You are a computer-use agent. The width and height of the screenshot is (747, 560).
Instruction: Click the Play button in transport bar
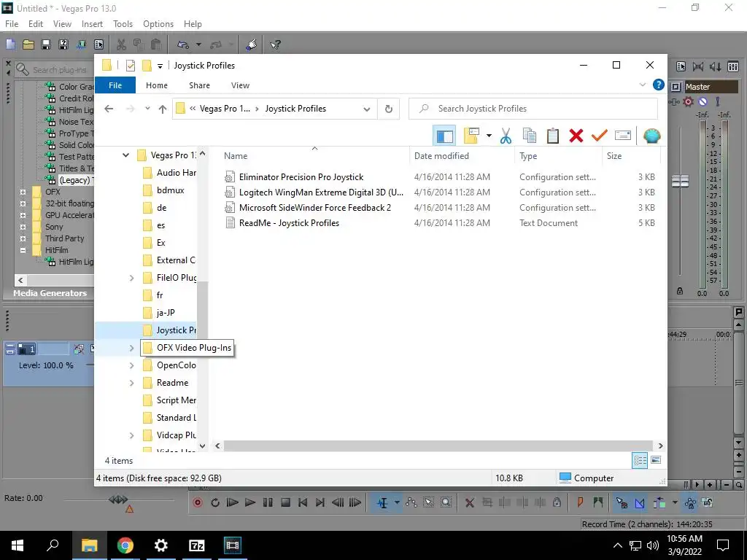pyautogui.click(x=249, y=502)
